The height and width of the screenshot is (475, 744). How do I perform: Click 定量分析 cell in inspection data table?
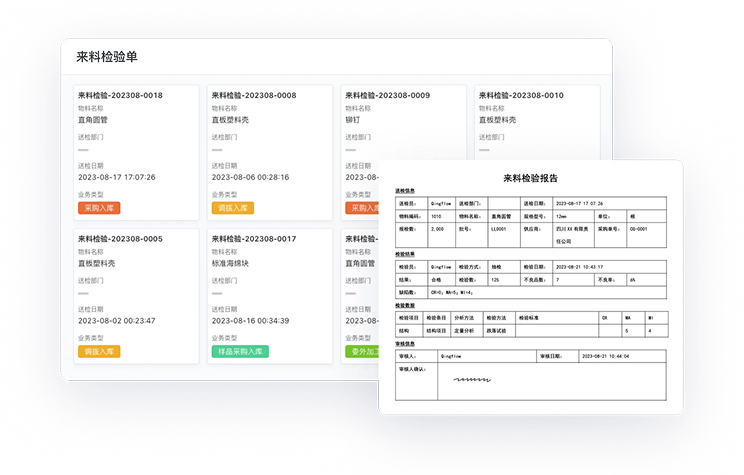click(x=464, y=331)
